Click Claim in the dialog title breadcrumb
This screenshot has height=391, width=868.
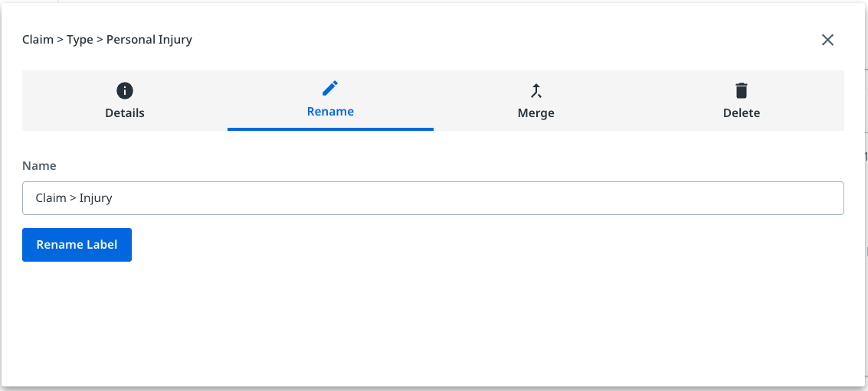click(x=38, y=40)
